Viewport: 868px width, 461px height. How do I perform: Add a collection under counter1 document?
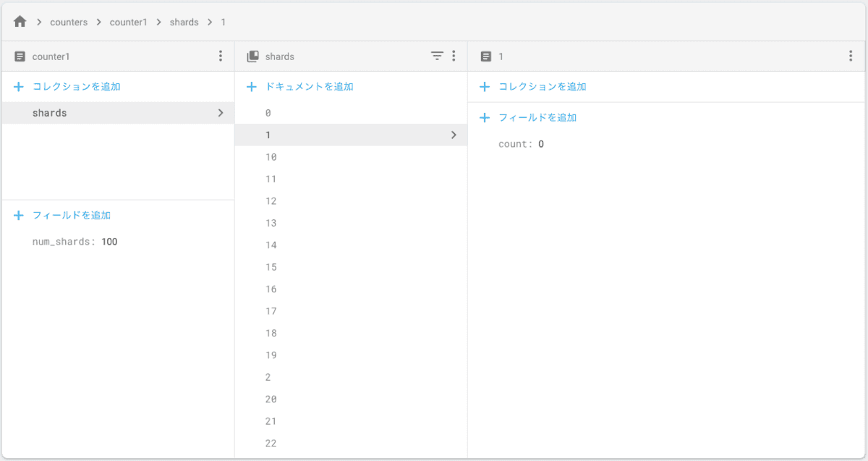[x=76, y=87]
